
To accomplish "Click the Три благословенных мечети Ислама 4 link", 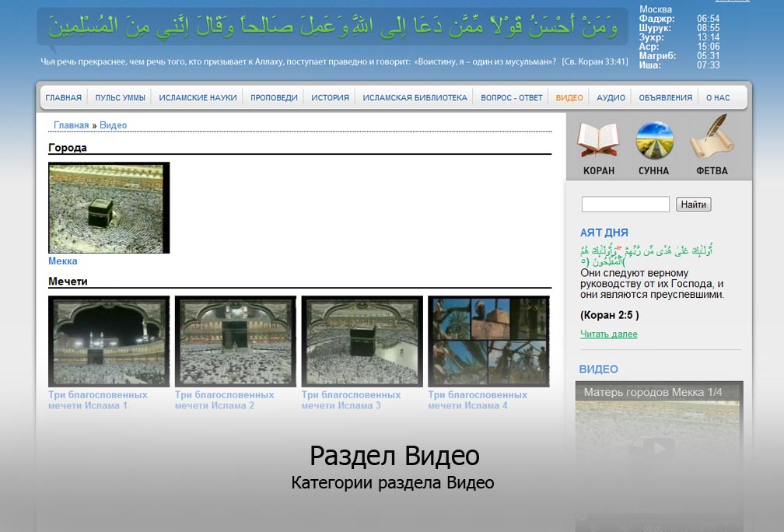I will pos(478,400).
